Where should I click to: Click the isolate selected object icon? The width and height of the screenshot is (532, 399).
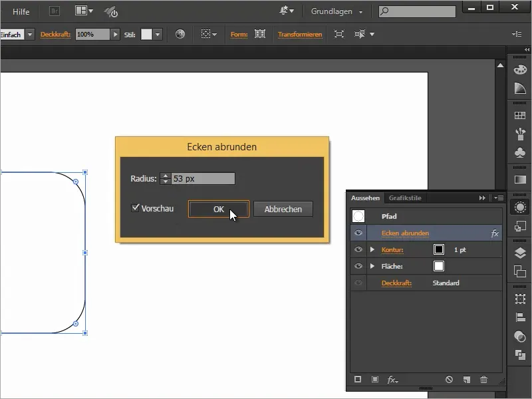tap(339, 34)
